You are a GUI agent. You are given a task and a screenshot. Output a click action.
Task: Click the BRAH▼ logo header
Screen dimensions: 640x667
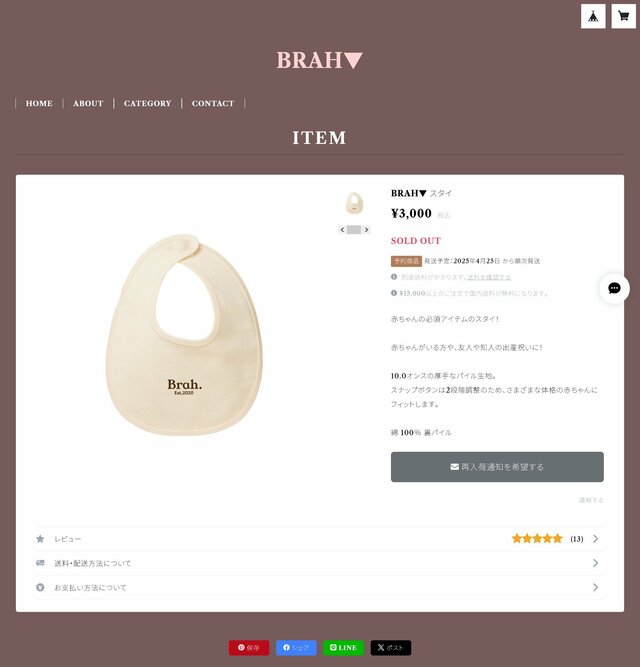pyautogui.click(x=319, y=60)
